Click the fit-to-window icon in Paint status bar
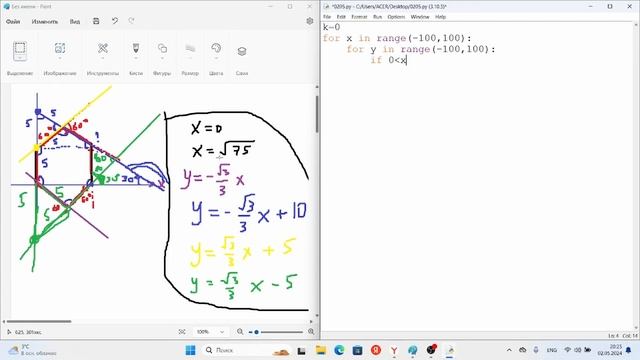This screenshot has height=360, width=640. [182, 332]
